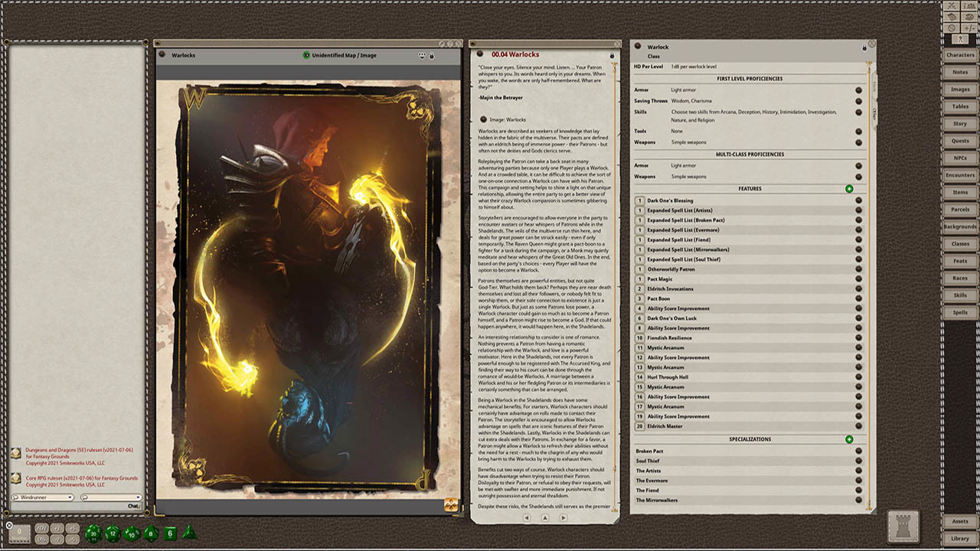Open the empty chat mode dropdown
Viewport: 980px width, 551px height.
tap(110, 497)
